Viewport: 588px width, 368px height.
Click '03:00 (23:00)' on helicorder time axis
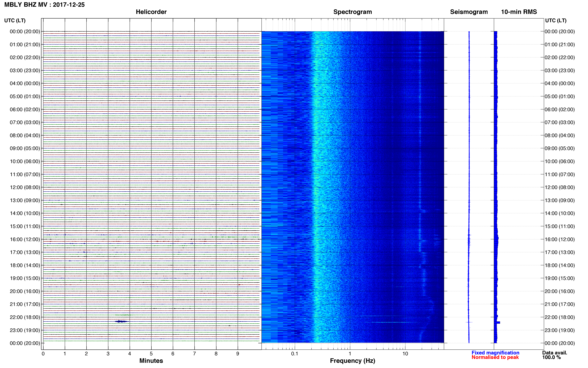pyautogui.click(x=25, y=71)
